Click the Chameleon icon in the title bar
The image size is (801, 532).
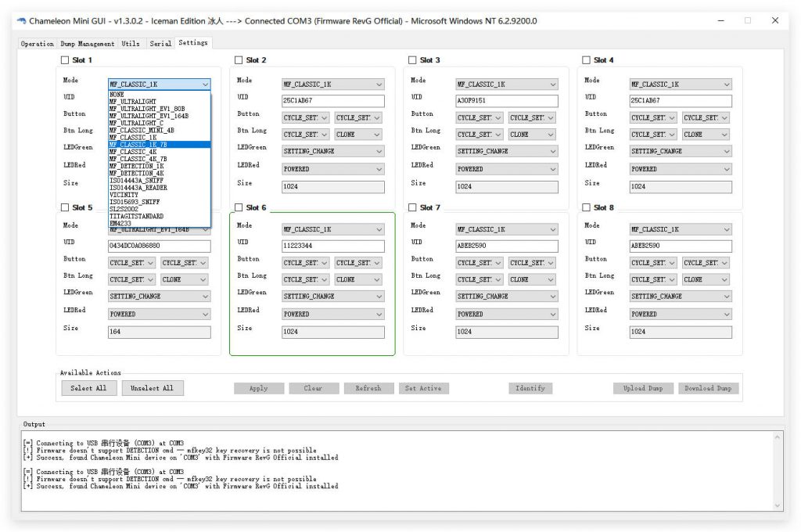(20, 20)
